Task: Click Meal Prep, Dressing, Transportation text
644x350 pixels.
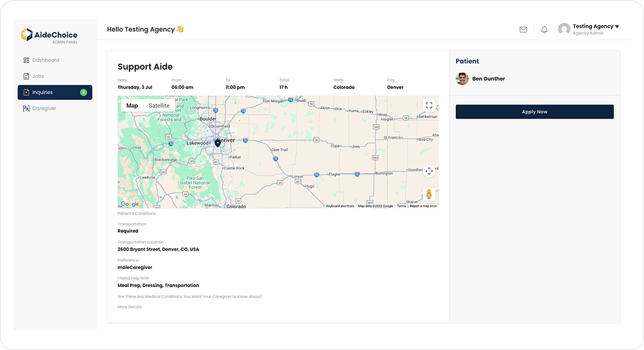Action: click(x=158, y=286)
